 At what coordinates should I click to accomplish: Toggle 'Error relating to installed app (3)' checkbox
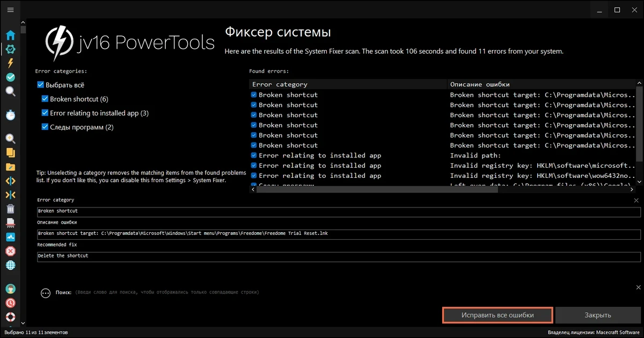[45, 113]
